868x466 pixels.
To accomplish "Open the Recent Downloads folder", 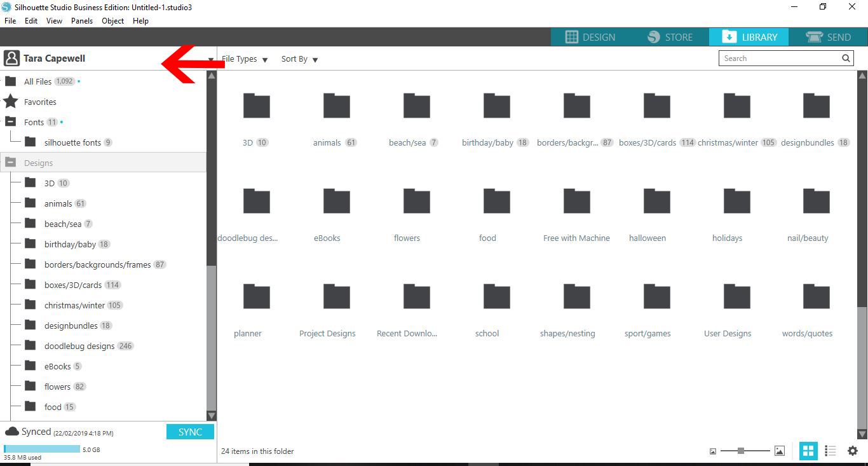I will [x=417, y=296].
